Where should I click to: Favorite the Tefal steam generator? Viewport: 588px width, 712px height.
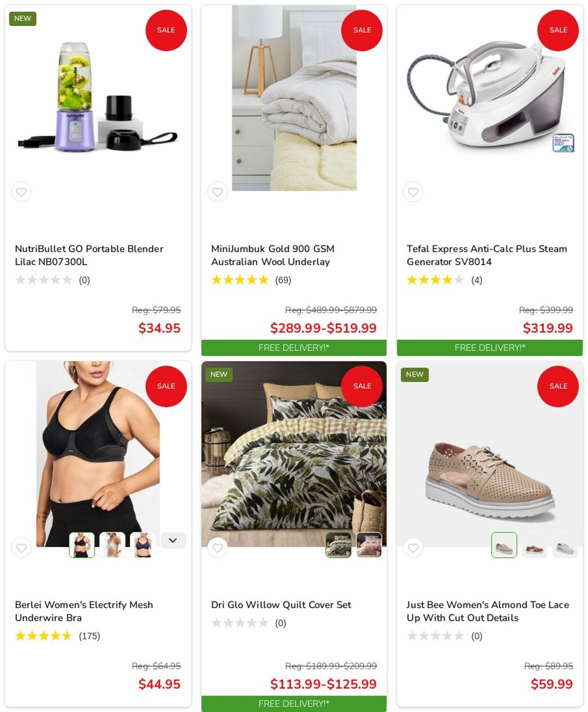coord(413,192)
